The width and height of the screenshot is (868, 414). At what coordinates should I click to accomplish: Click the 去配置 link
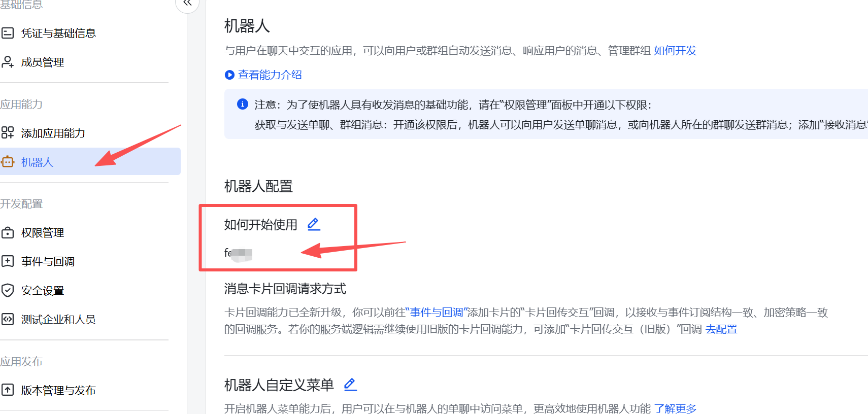(x=721, y=329)
